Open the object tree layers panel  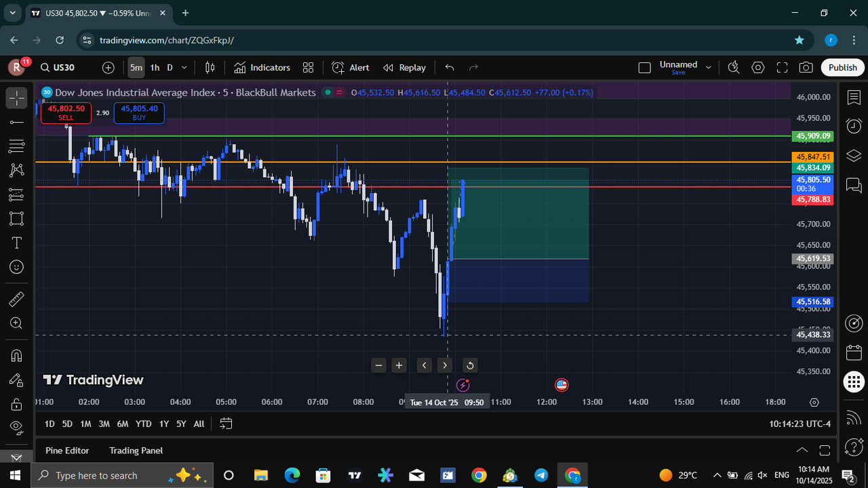[x=854, y=156]
